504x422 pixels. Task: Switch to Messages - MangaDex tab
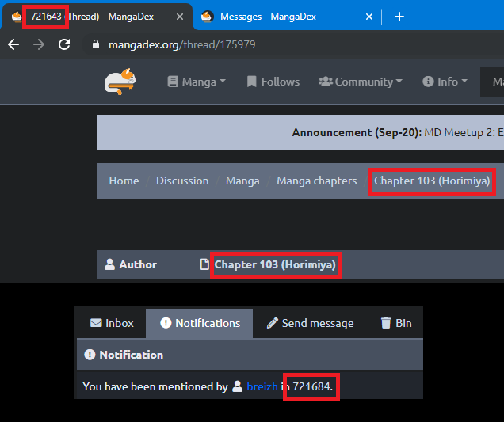pyautogui.click(x=268, y=17)
